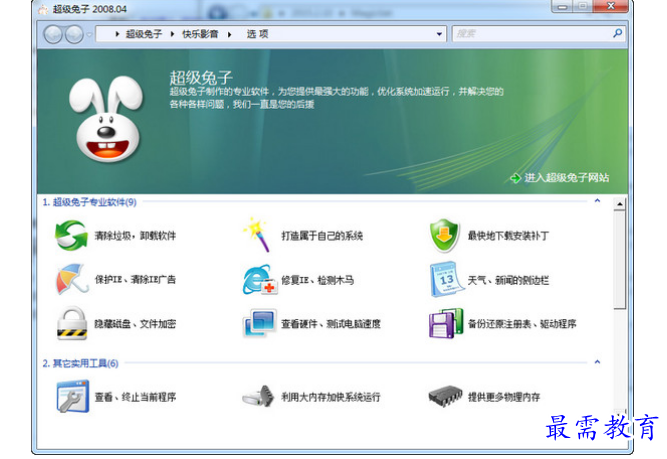Open 最快地下载安装补丁 text link
The height and width of the screenshot is (459, 667).
pos(508,236)
